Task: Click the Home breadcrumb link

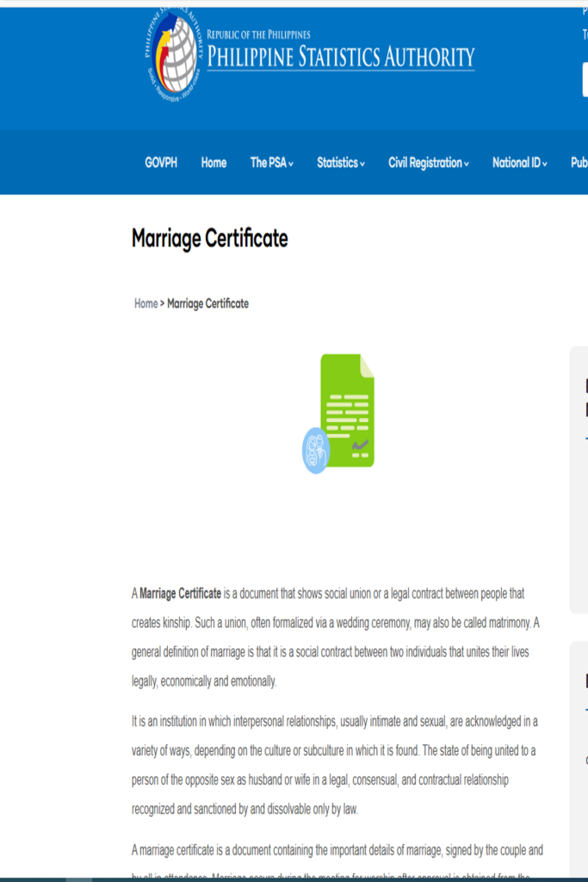Action: [x=145, y=304]
